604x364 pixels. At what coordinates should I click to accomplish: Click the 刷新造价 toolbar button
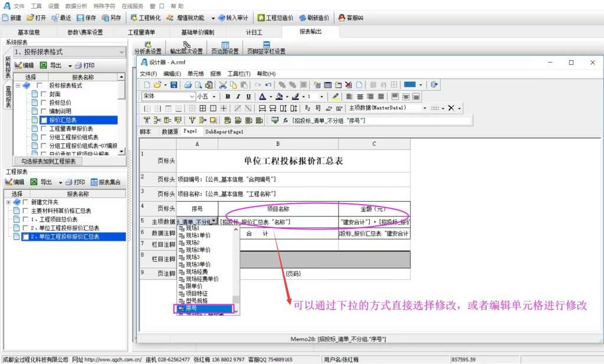click(314, 18)
